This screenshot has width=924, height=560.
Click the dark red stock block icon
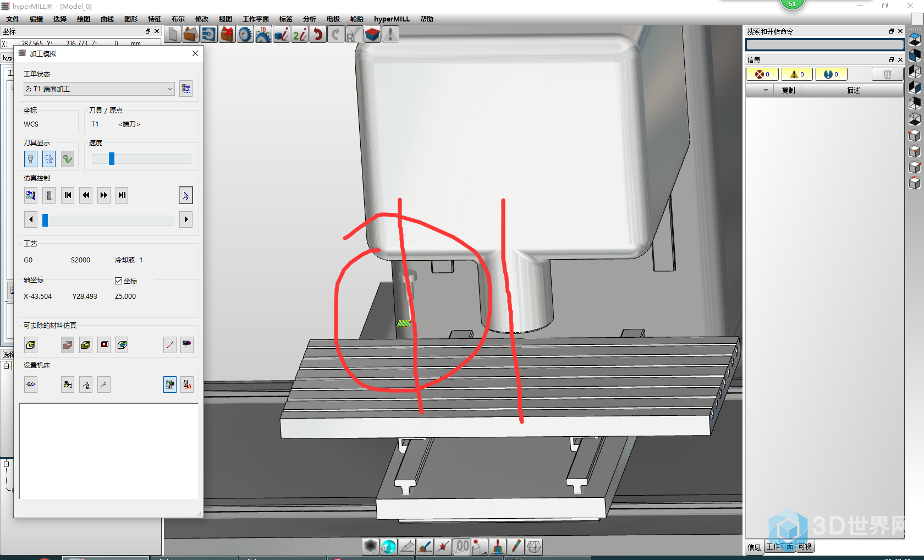105,345
